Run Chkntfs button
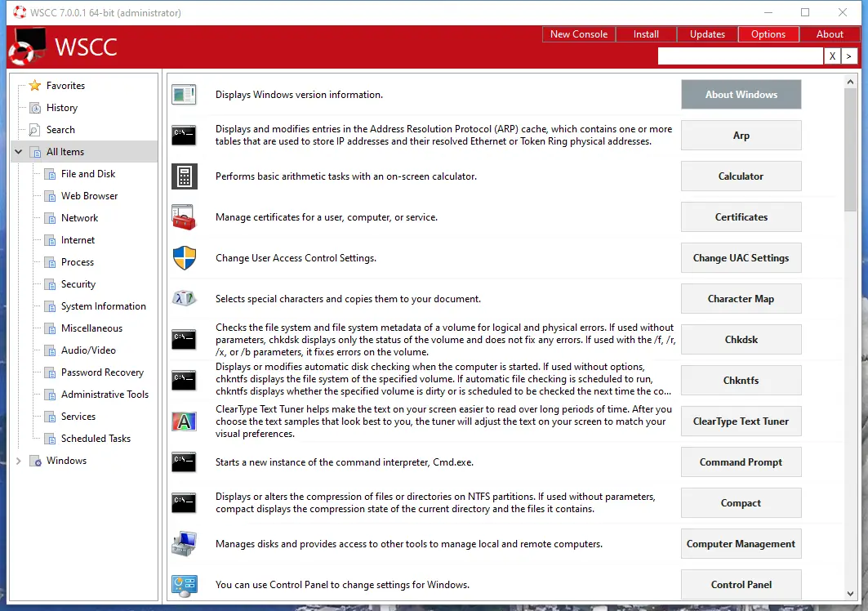Screen dimensions: 868x611 741,381
